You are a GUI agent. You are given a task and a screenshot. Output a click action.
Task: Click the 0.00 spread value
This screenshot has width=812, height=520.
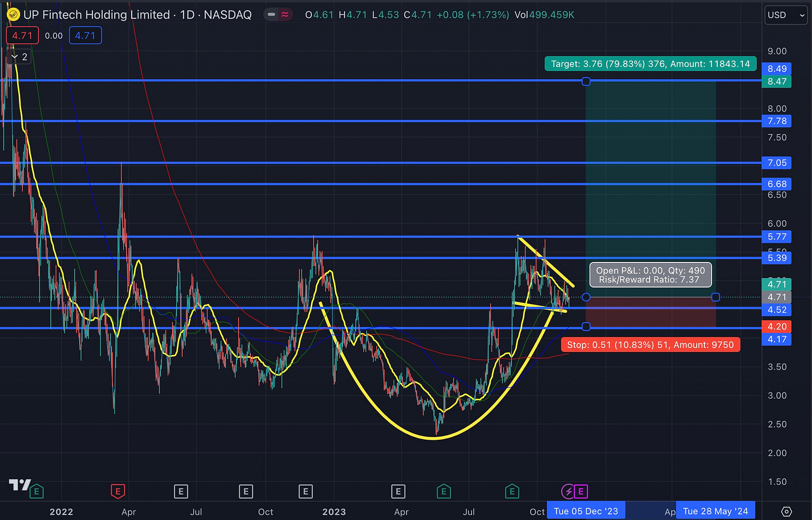pyautogui.click(x=54, y=36)
